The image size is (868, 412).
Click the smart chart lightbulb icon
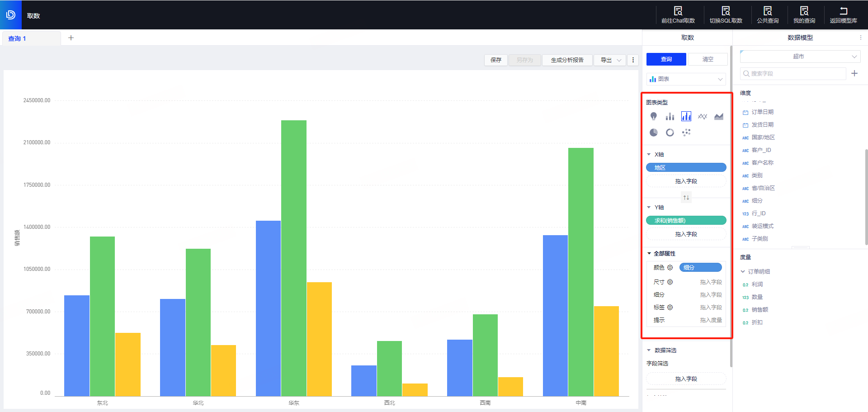654,117
